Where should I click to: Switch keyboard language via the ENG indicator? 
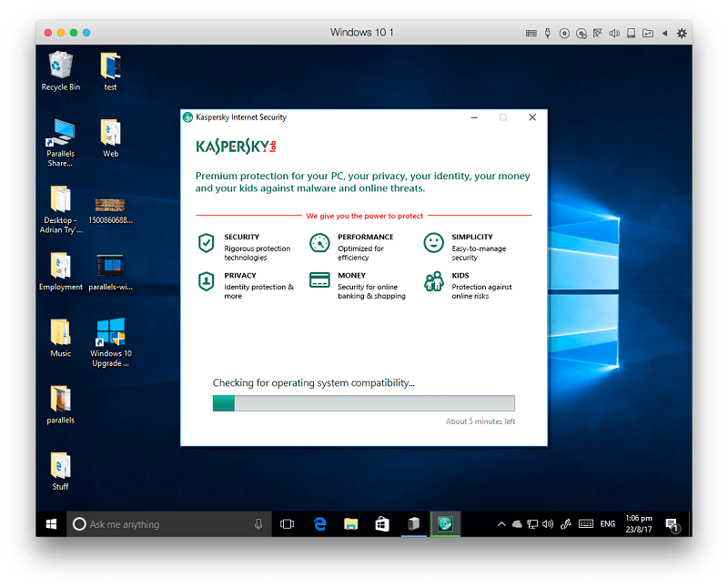(607, 524)
